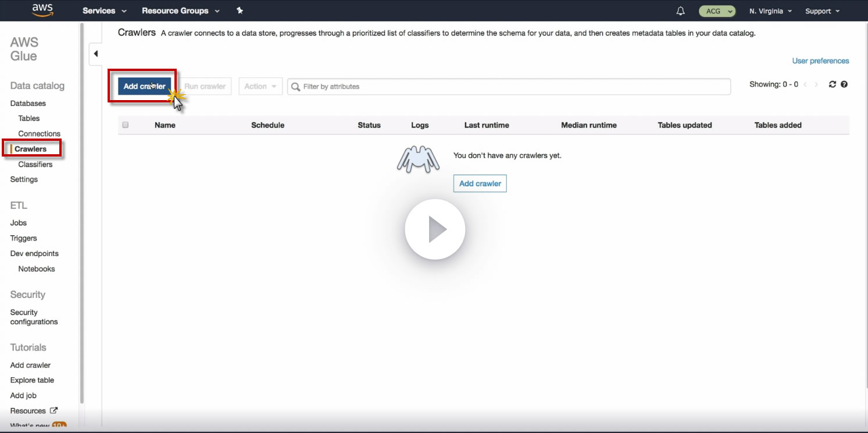The image size is (868, 433).
Task: Focus the Filter by attributes field
Action: click(x=509, y=87)
